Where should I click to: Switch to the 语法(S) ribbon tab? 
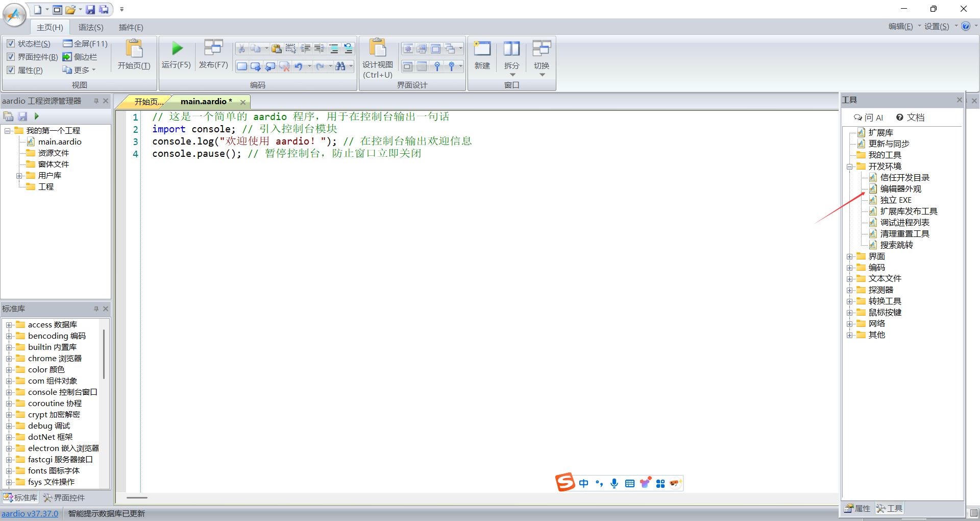click(x=91, y=27)
